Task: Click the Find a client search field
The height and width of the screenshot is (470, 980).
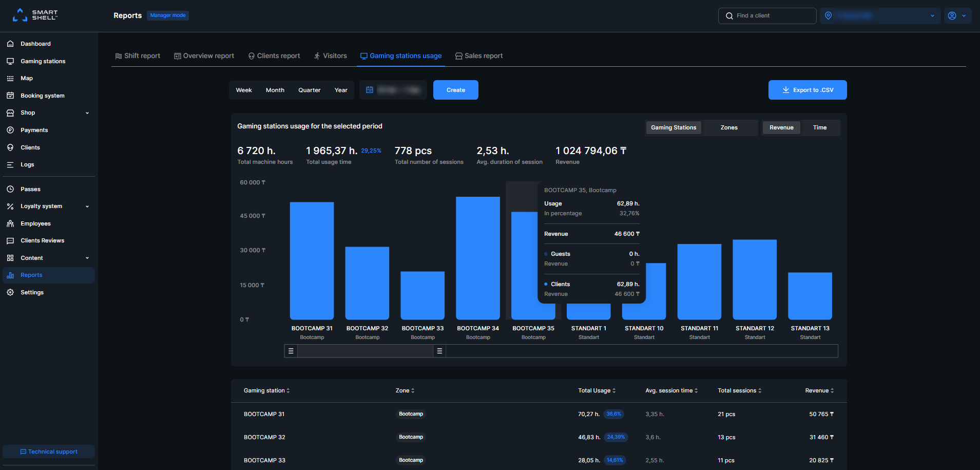Action: tap(767, 15)
